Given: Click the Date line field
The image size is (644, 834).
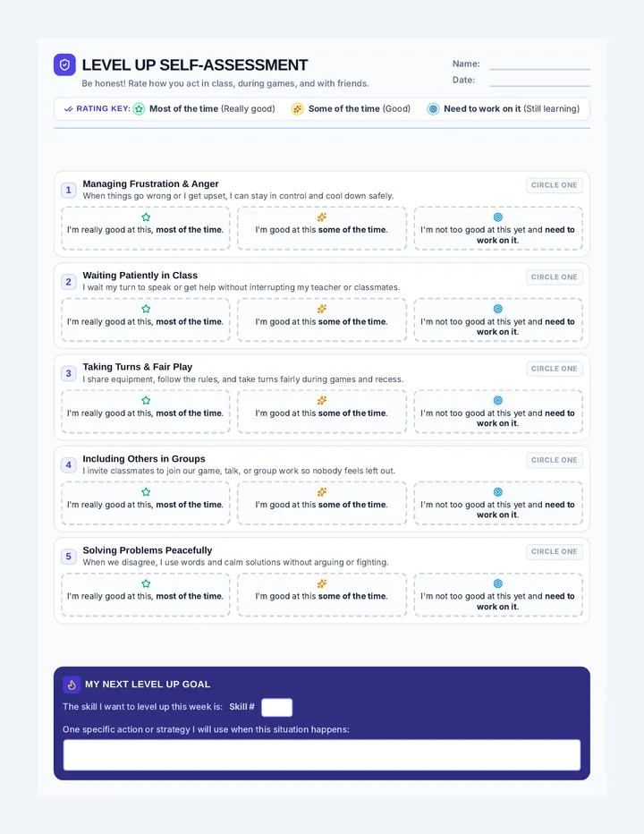Looking at the screenshot, I should (539, 81).
